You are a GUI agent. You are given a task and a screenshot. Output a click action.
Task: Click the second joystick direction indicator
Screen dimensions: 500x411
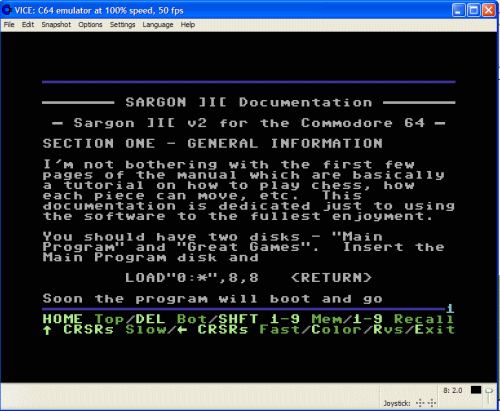(432, 403)
